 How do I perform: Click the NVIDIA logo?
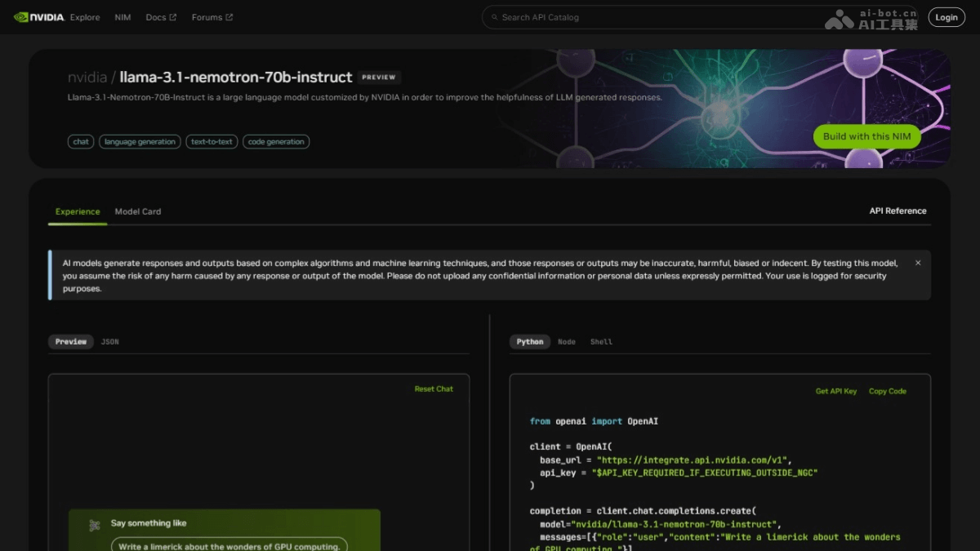[38, 17]
